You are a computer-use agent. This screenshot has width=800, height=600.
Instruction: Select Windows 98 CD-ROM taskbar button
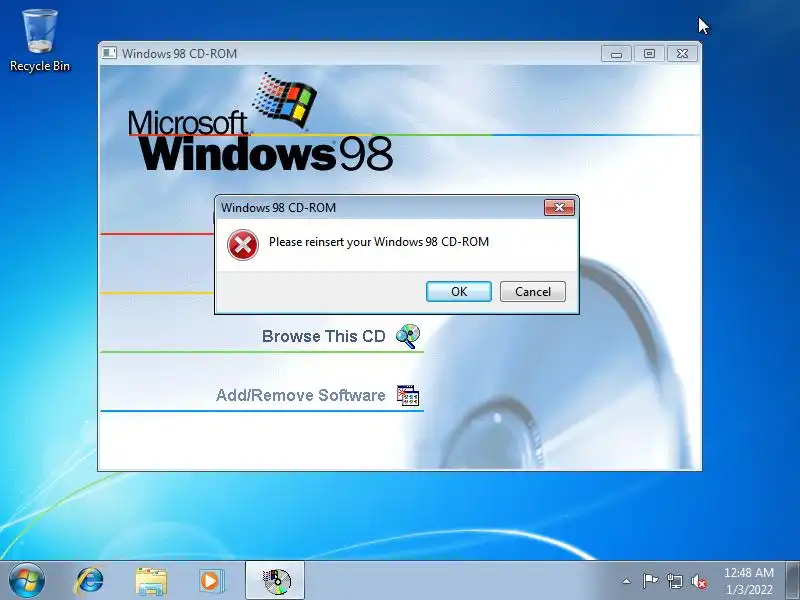click(276, 581)
